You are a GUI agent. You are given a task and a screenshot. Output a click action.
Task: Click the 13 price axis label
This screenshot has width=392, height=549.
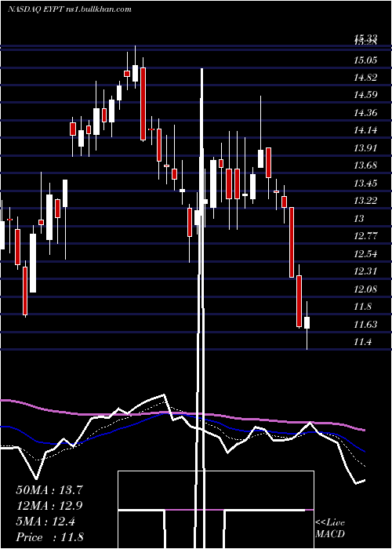click(359, 219)
